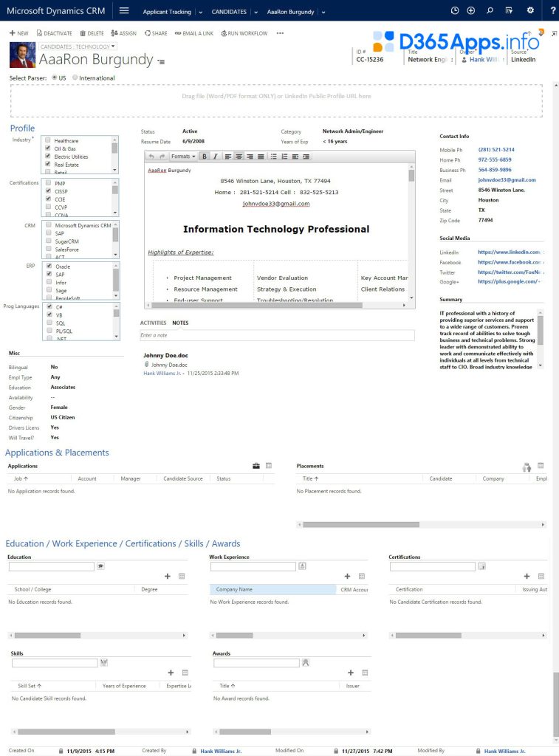Justify resume text
This screenshot has width=559, height=756.
pyautogui.click(x=261, y=157)
